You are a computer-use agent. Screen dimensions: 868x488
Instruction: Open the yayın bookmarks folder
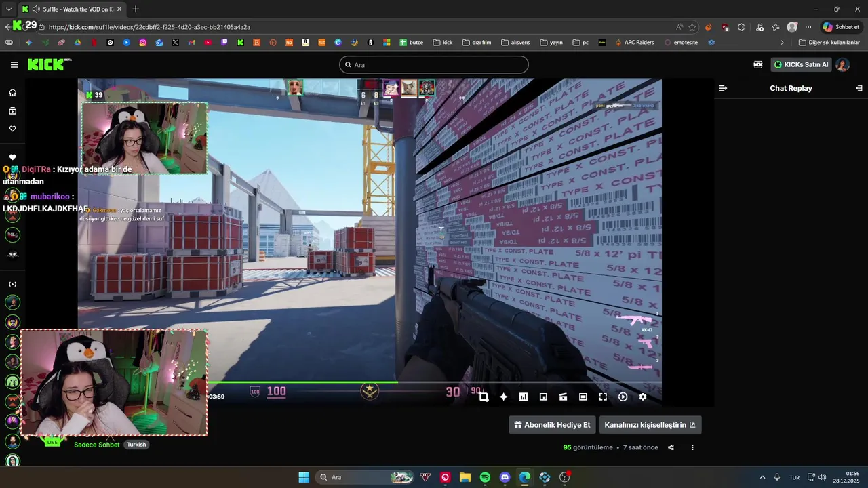[x=551, y=42]
